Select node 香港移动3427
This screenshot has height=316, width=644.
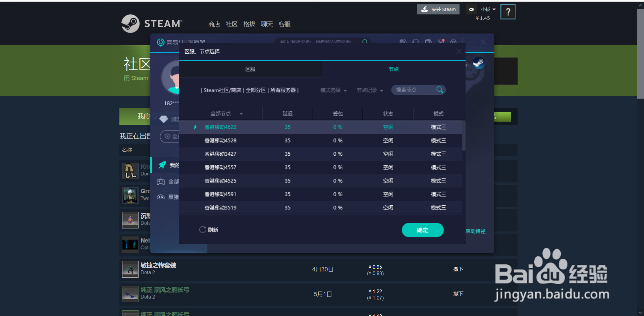click(320, 154)
